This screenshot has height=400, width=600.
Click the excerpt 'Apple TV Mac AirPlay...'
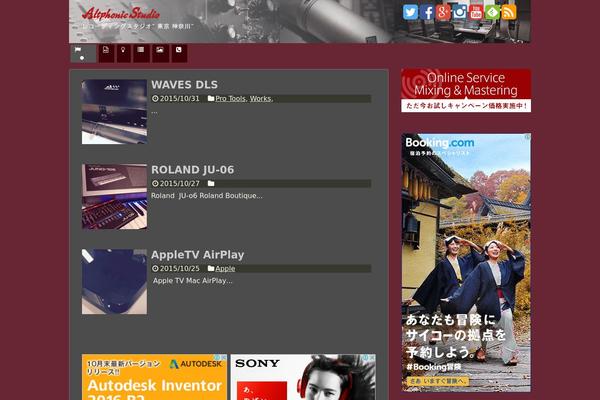coord(192,281)
